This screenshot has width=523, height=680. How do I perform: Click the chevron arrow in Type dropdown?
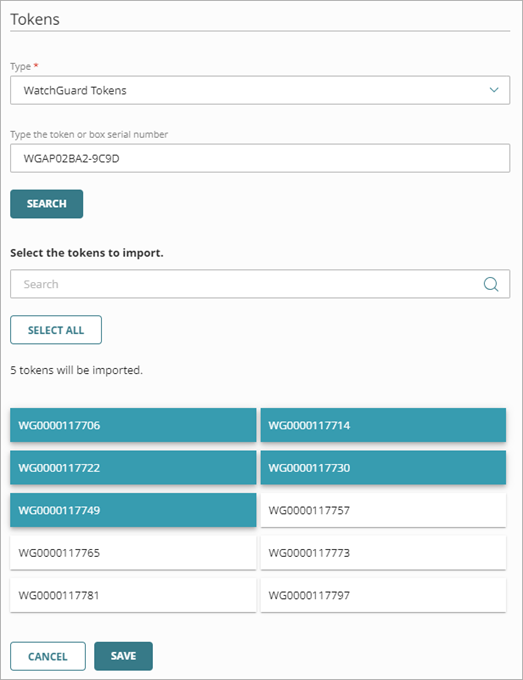coord(494,90)
